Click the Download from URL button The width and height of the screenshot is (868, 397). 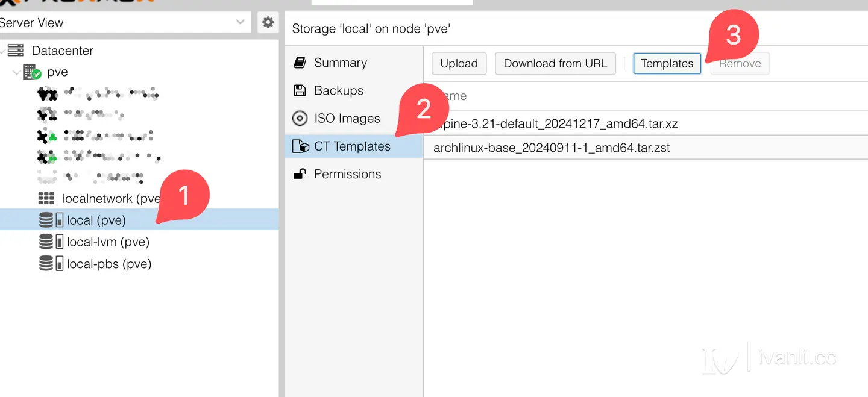point(555,63)
